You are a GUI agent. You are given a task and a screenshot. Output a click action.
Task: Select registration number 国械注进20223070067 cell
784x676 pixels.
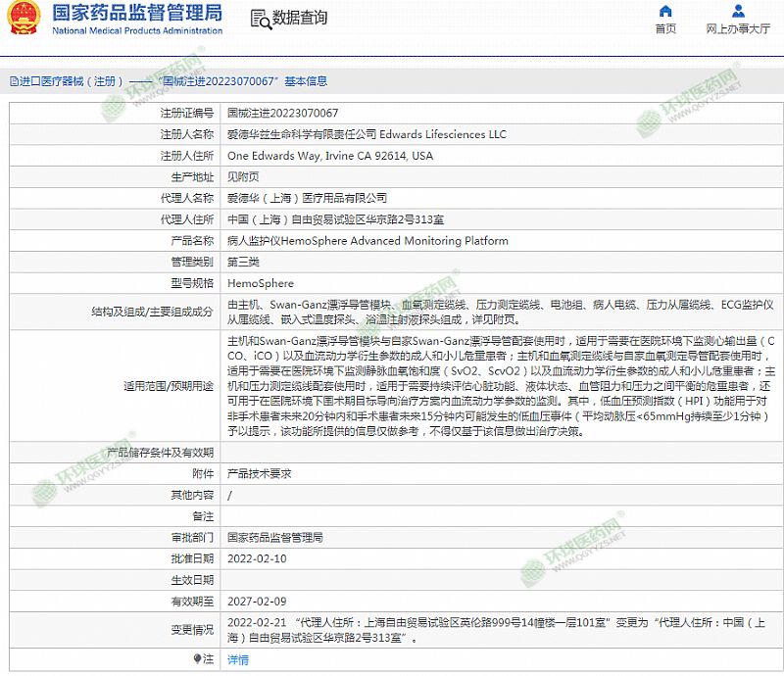tap(282, 114)
